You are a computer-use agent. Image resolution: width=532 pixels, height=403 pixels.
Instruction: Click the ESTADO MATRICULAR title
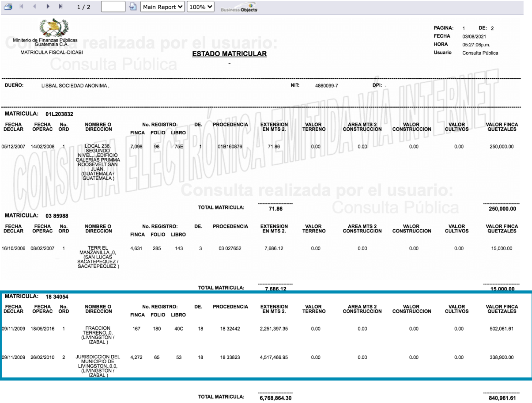(x=229, y=54)
